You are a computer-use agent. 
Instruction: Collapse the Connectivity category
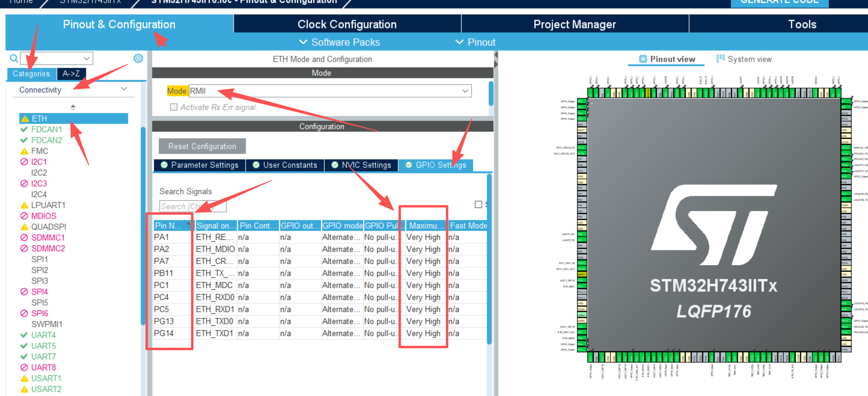tap(124, 89)
